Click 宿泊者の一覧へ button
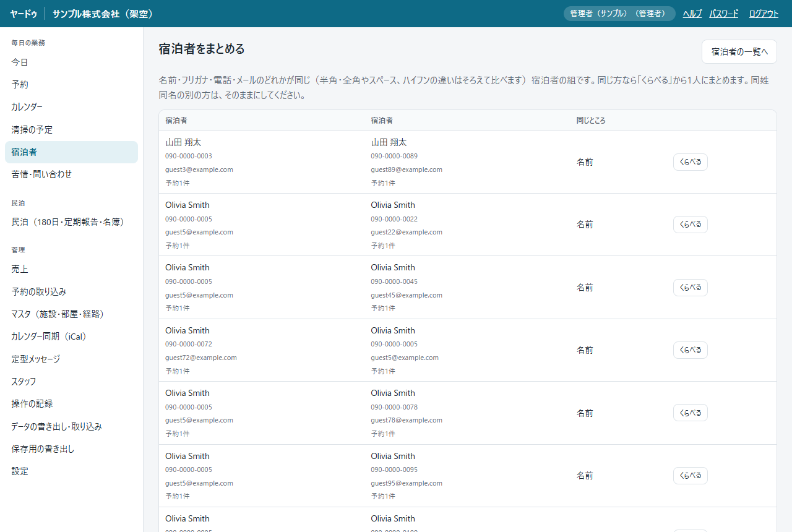792x532 pixels. coord(739,52)
